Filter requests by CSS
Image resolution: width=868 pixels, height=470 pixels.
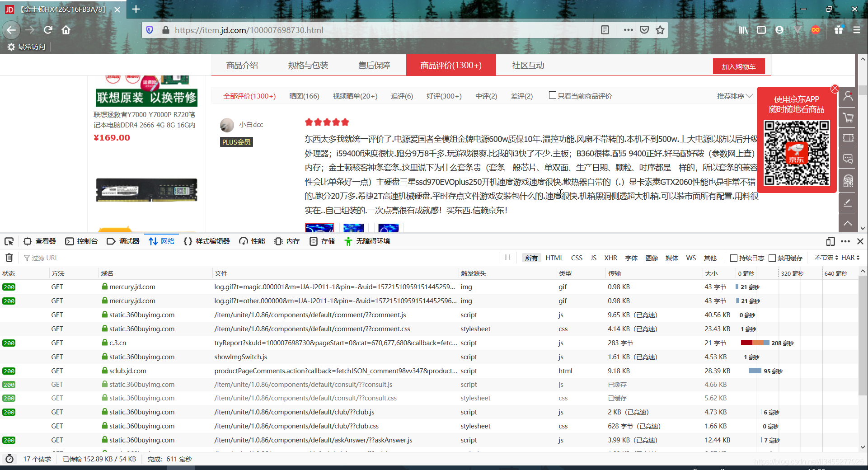(x=577, y=258)
